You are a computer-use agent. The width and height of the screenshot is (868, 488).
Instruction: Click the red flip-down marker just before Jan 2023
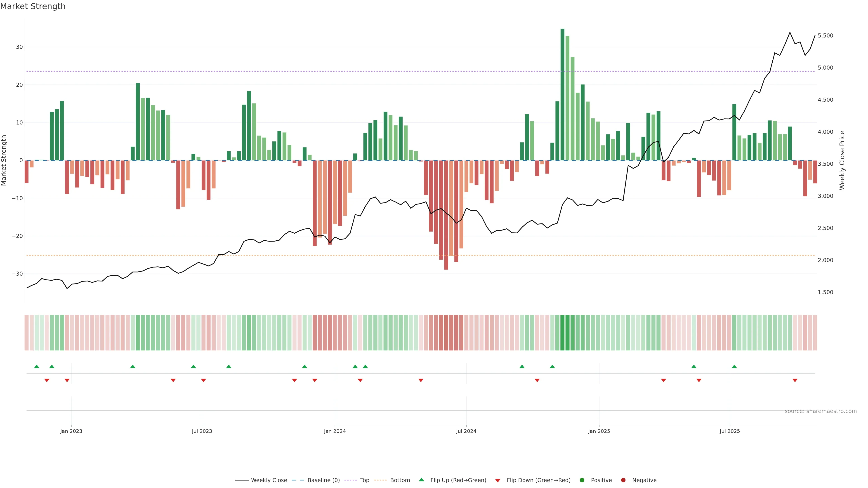click(67, 380)
